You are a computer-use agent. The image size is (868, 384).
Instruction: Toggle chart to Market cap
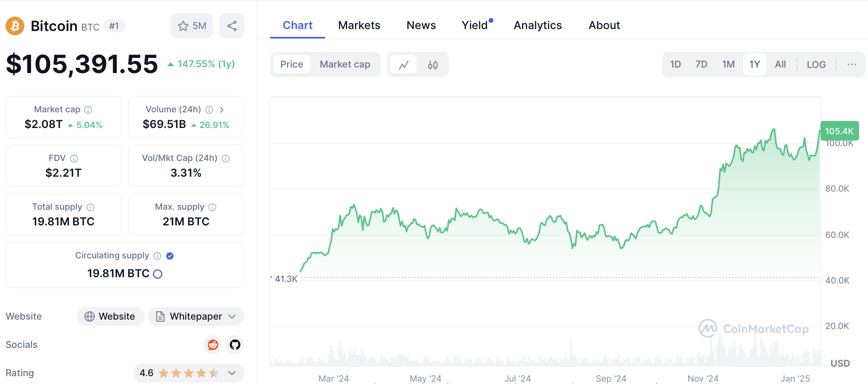(x=345, y=64)
